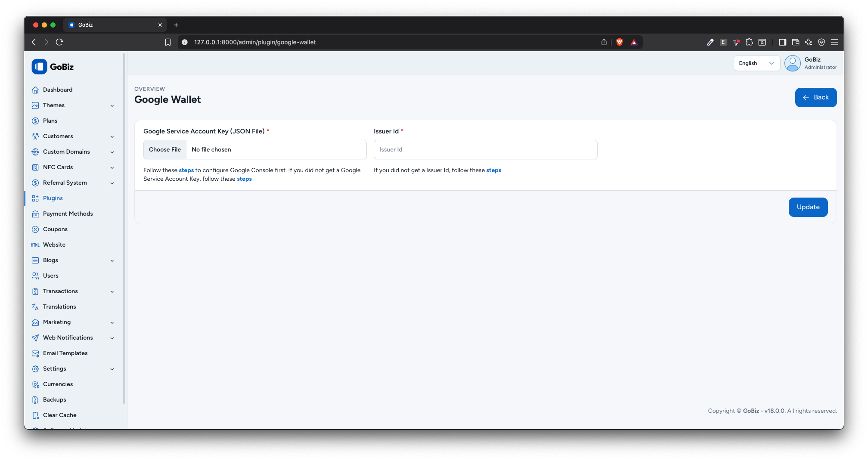This screenshot has width=868, height=461.
Task: Go to the Coupons section
Action: (55, 229)
